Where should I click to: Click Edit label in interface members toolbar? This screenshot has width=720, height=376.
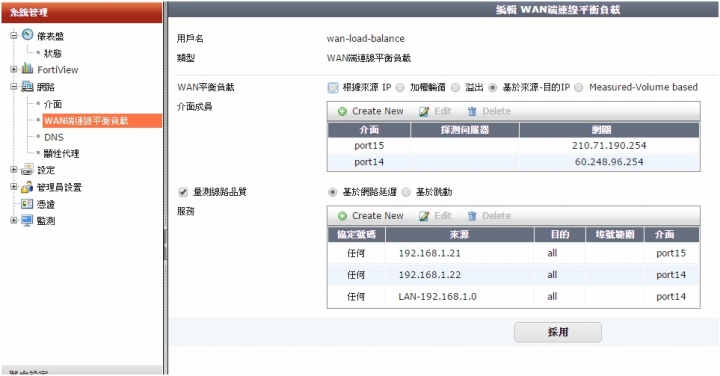coord(443,112)
